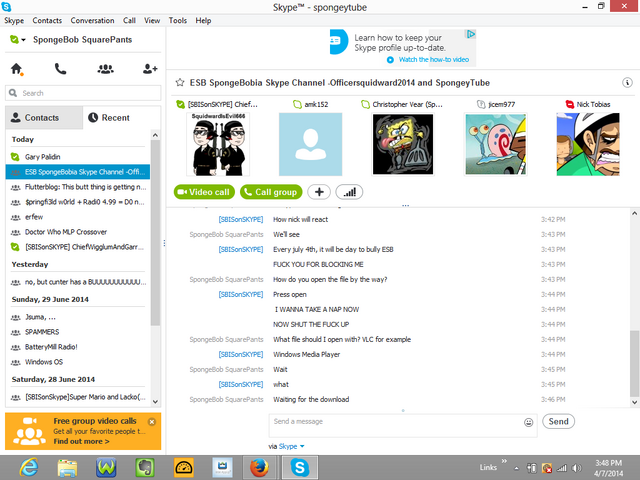Image resolution: width=640 pixels, height=480 pixels.
Task: Click the volume speaker tray icon
Action: pyautogui.click(x=577, y=468)
